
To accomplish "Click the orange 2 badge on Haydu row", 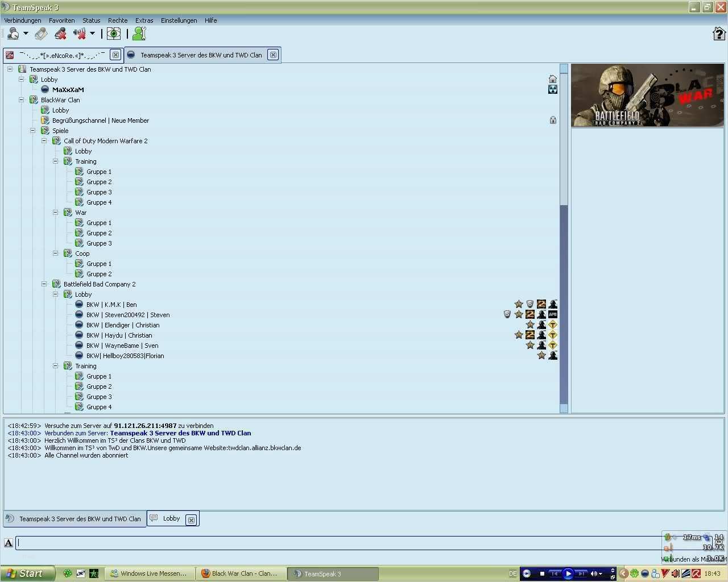I will [530, 335].
